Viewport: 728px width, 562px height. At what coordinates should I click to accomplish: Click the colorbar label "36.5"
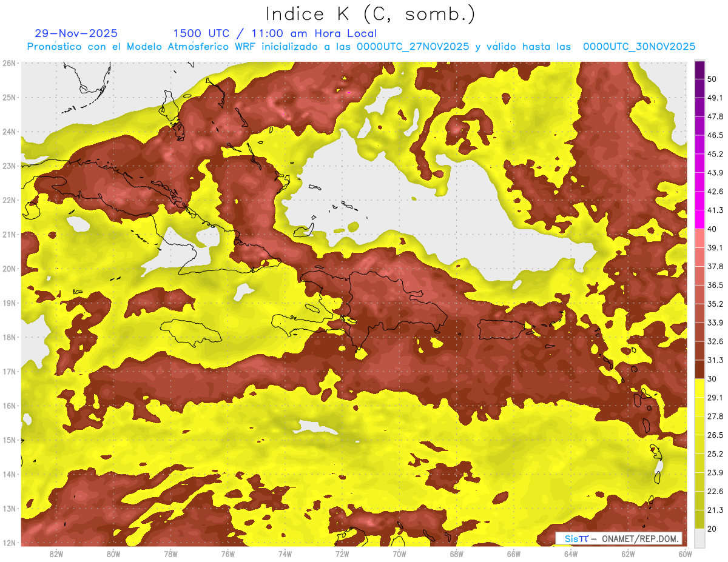click(716, 285)
